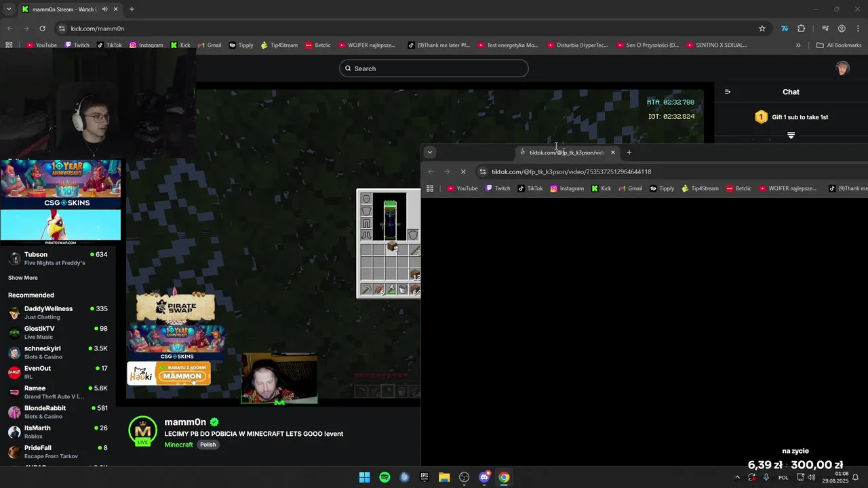
Task: Bookmark this page with the star icon
Action: pos(762,28)
